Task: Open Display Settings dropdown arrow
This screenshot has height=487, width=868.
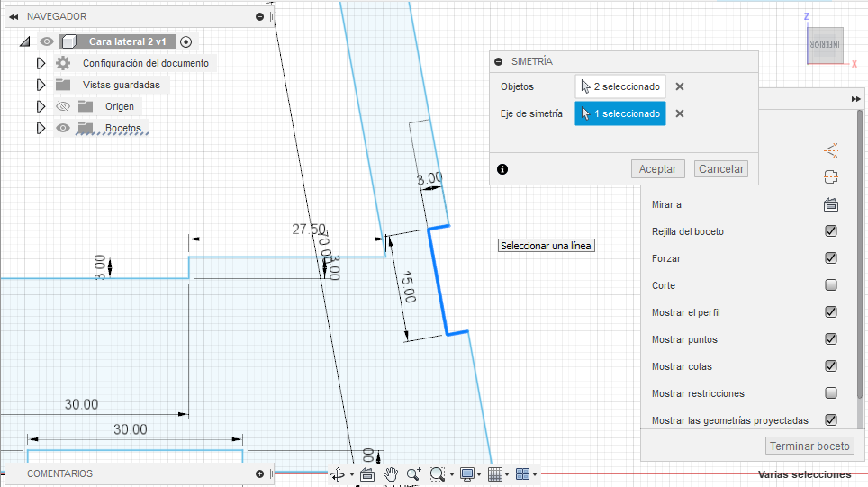Action: click(479, 474)
